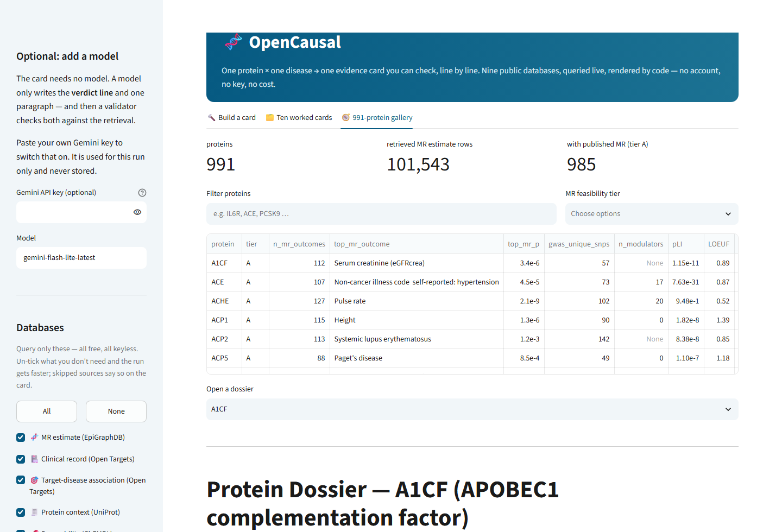Click the Target-disease association target icon
Viewport: 782px width, 532px height.
[x=34, y=480]
